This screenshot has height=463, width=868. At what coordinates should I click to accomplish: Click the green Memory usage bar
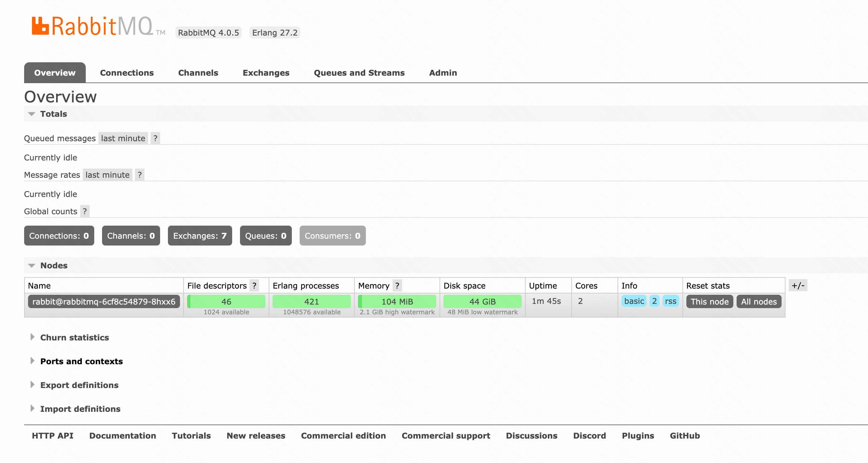click(397, 301)
